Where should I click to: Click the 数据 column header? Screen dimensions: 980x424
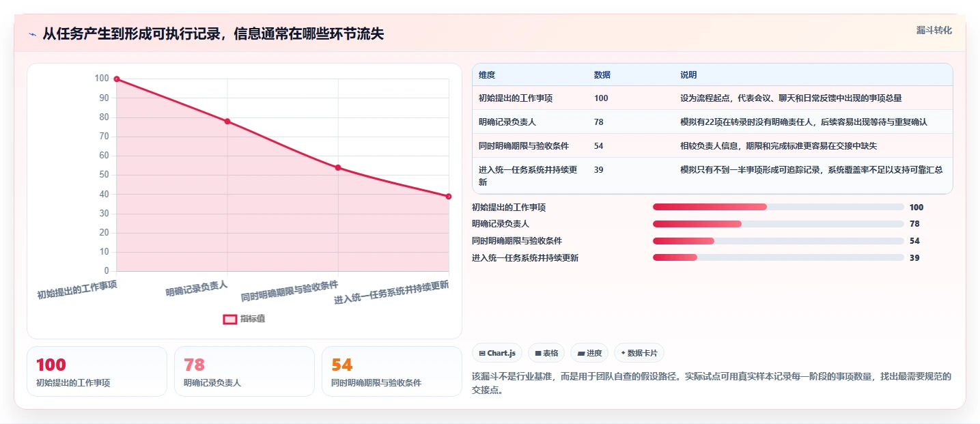602,75
